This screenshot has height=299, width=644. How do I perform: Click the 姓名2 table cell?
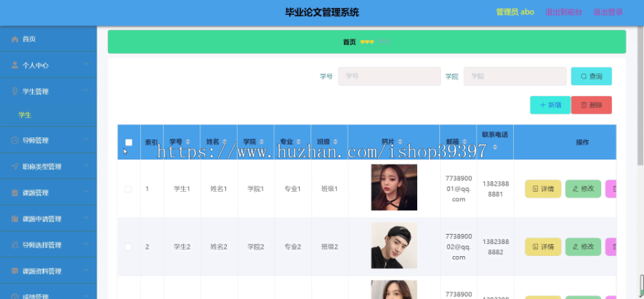[x=218, y=247]
